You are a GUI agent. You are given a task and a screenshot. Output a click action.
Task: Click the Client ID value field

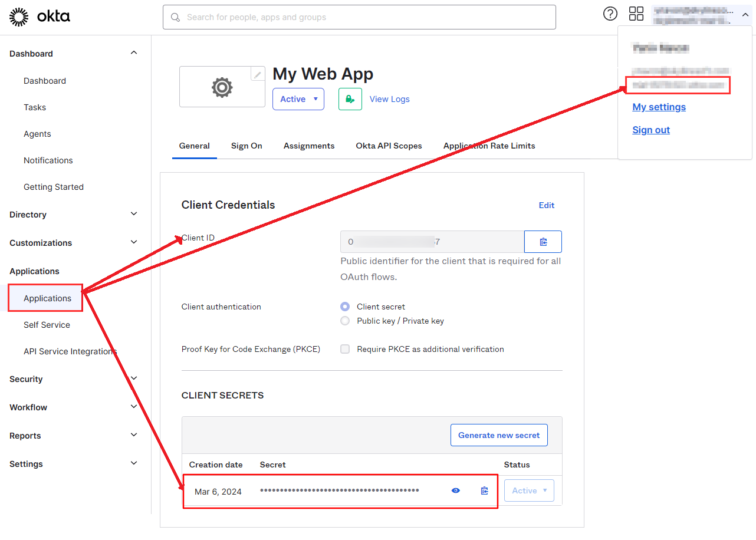(432, 242)
